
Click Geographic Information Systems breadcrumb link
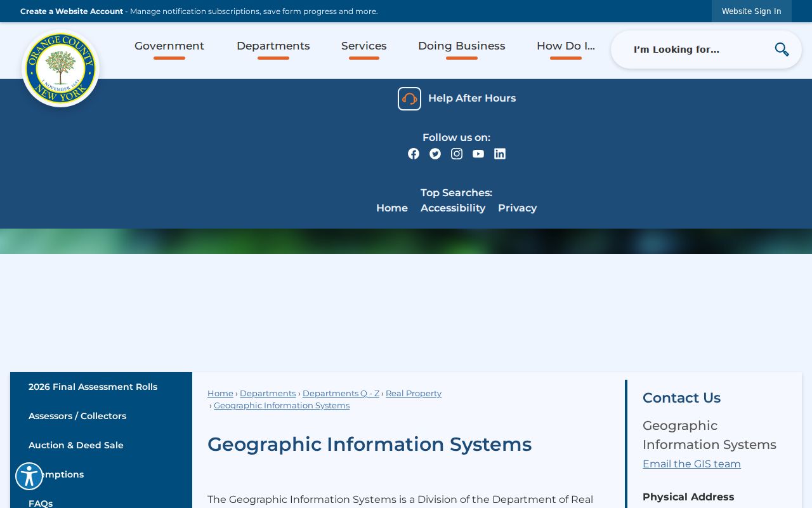pyautogui.click(x=282, y=406)
